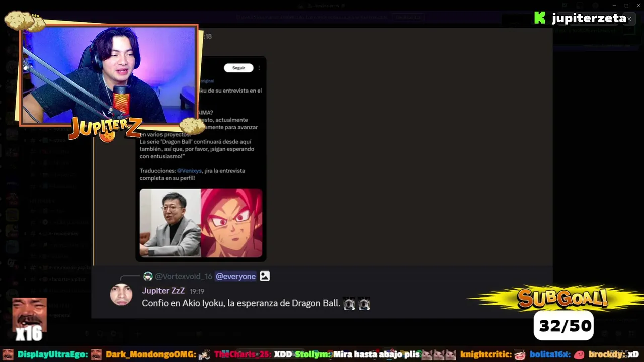
Task: Click the button in the top notification banner
Action: click(x=408, y=17)
